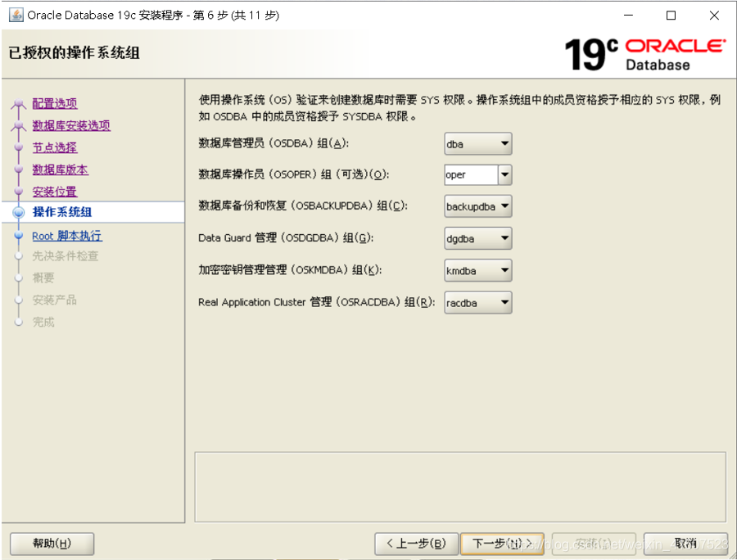Click the Real Application Cluster 管理 (OSRACDBA) label
737x560 pixels.
pos(316,302)
